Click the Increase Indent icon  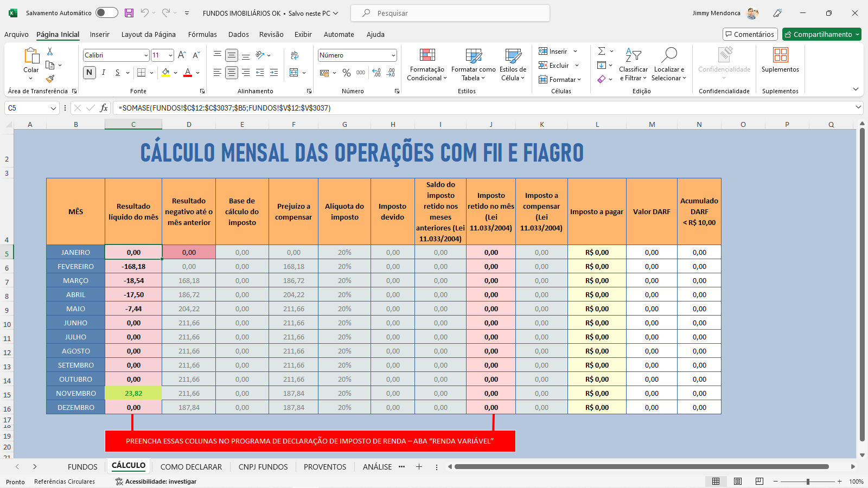(274, 73)
